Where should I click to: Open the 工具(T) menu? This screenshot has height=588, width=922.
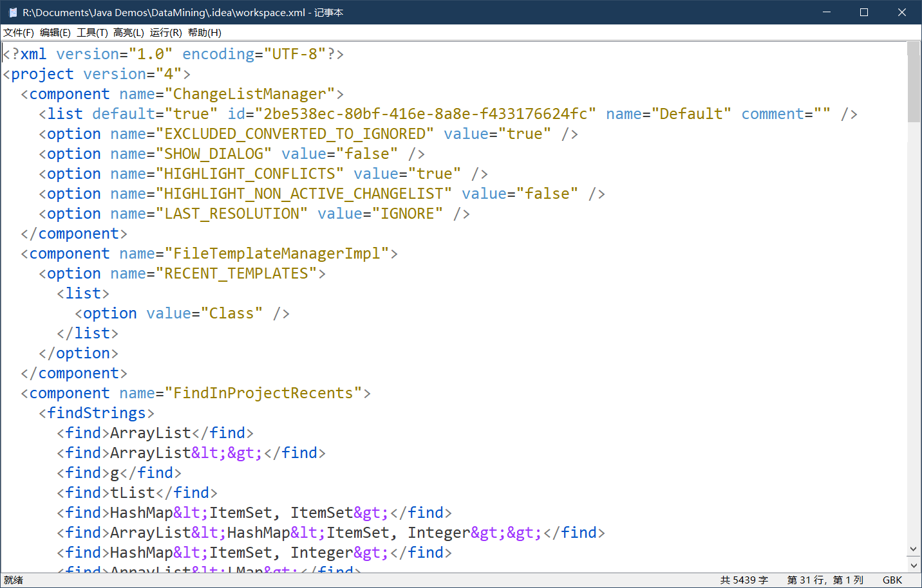point(91,32)
